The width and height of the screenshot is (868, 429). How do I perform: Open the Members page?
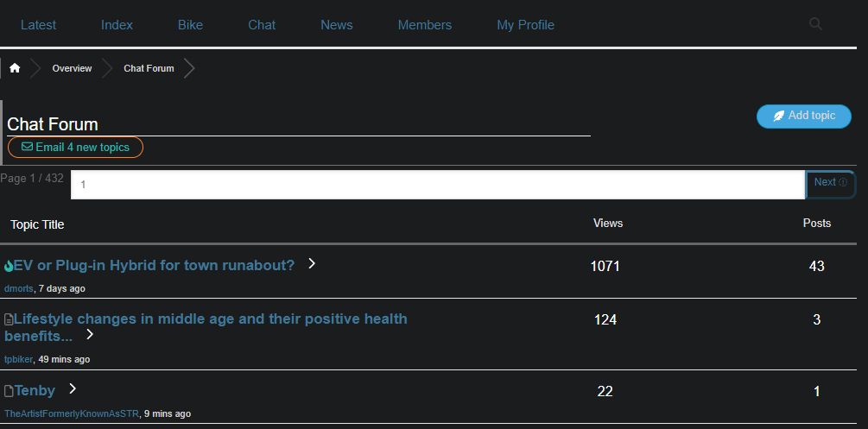(424, 25)
